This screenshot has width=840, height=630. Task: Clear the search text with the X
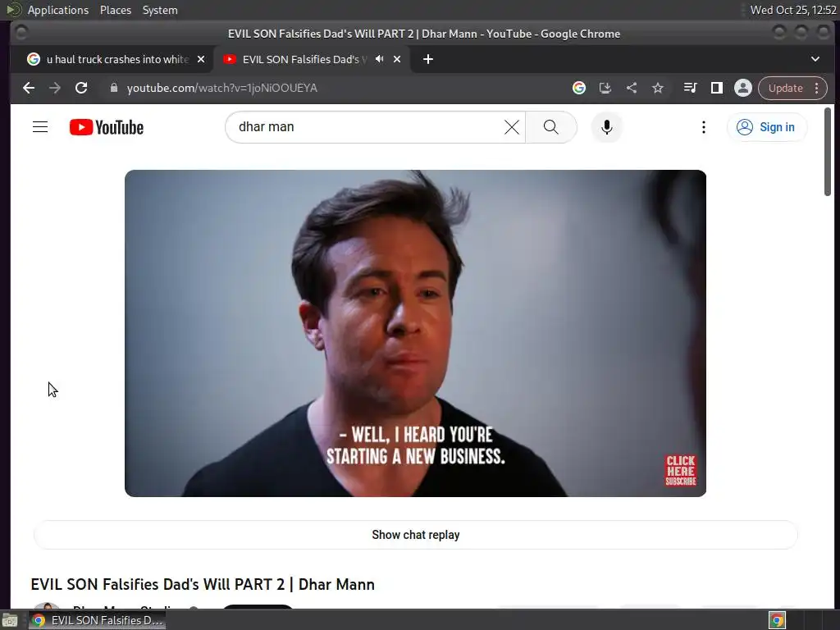coord(512,127)
